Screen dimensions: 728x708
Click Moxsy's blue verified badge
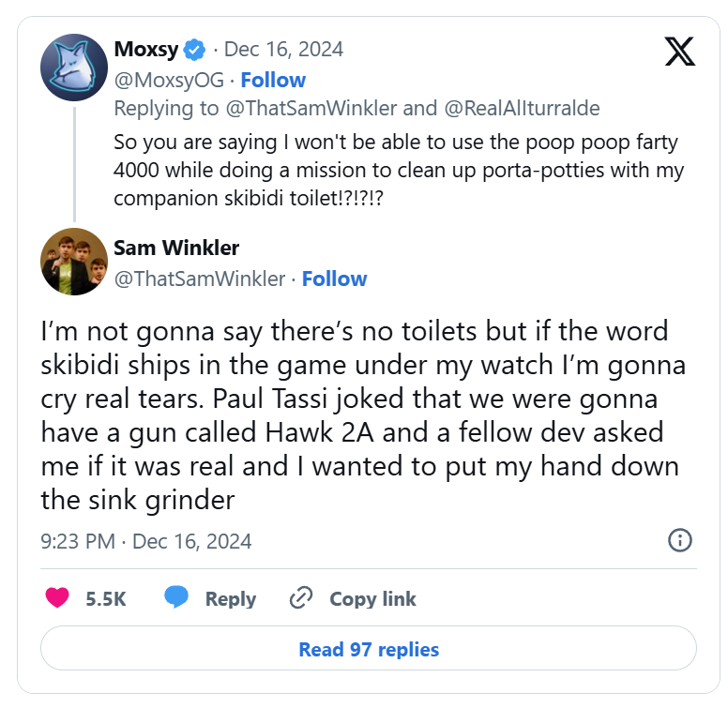[195, 49]
